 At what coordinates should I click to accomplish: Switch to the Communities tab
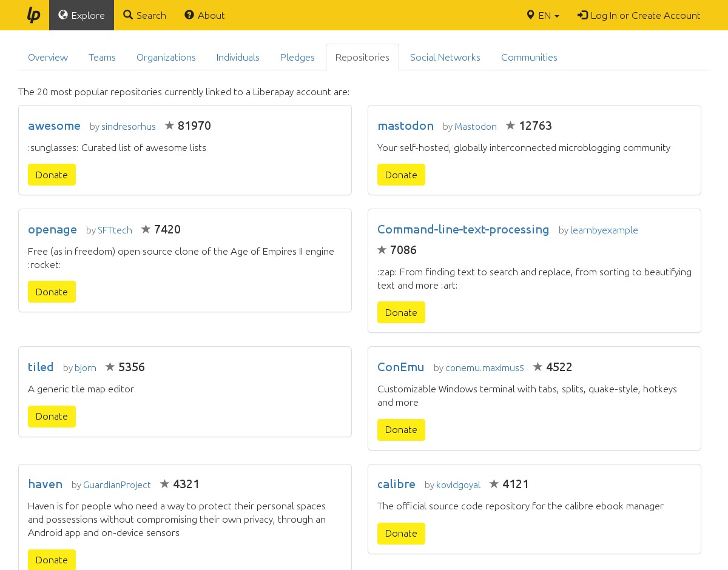(529, 57)
